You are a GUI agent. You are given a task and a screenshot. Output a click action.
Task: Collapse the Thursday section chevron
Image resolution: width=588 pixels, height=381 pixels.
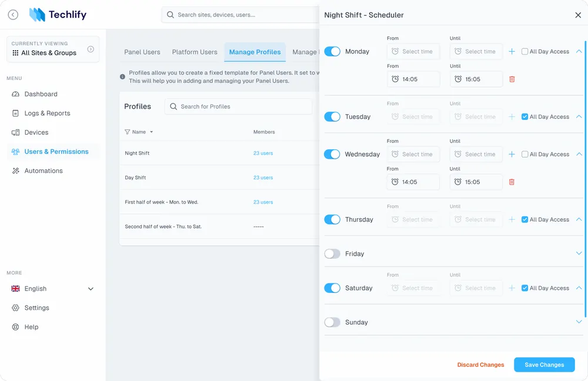(579, 219)
